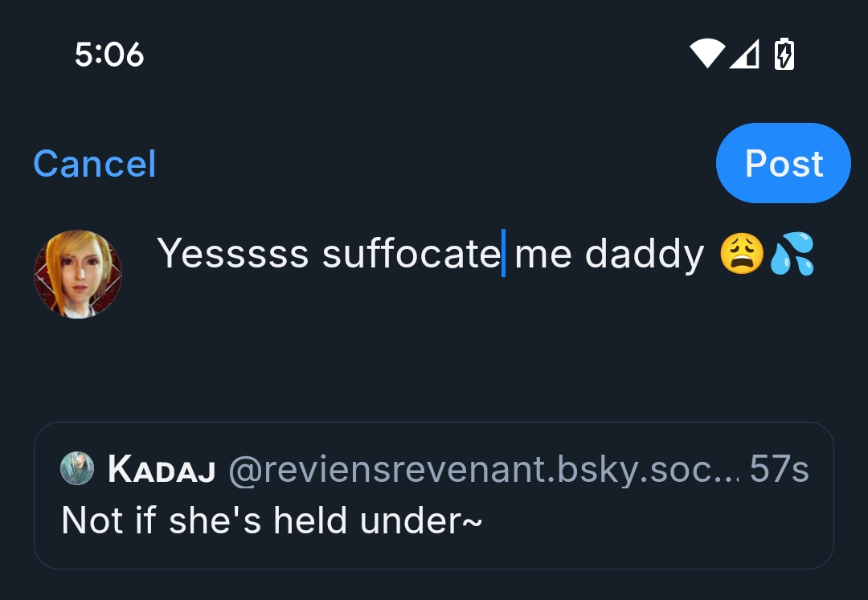Click the sweat droplets emoji
The width and height of the screenshot is (868, 600).
click(x=792, y=255)
